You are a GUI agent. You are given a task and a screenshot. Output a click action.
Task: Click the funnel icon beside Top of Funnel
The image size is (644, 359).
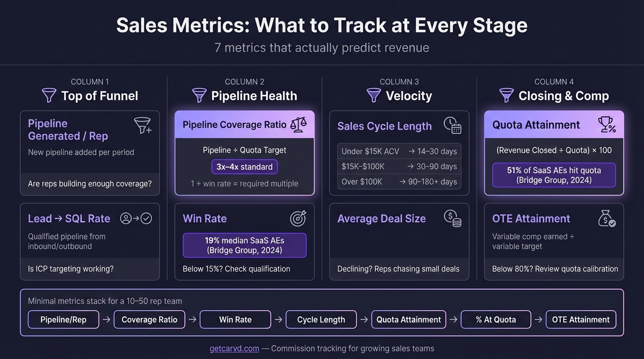pyautogui.click(x=49, y=95)
